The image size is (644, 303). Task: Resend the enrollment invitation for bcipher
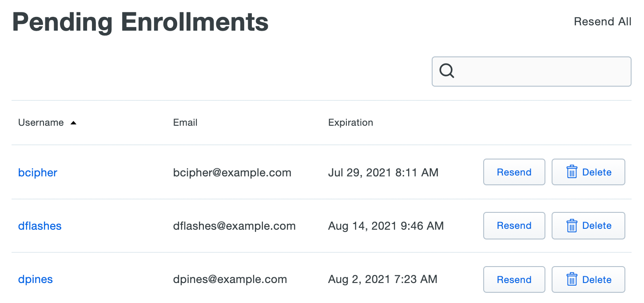pos(514,172)
